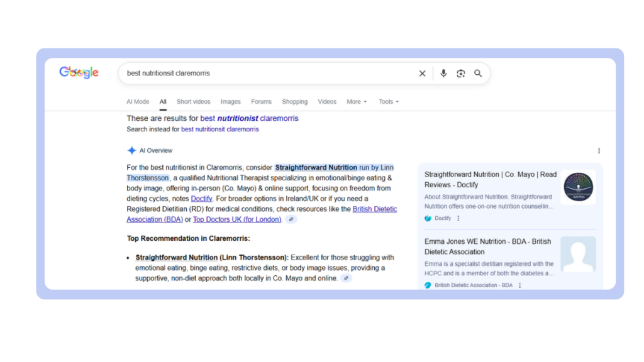
Task: Open AI Overview three-dot options menu
Action: click(x=599, y=151)
